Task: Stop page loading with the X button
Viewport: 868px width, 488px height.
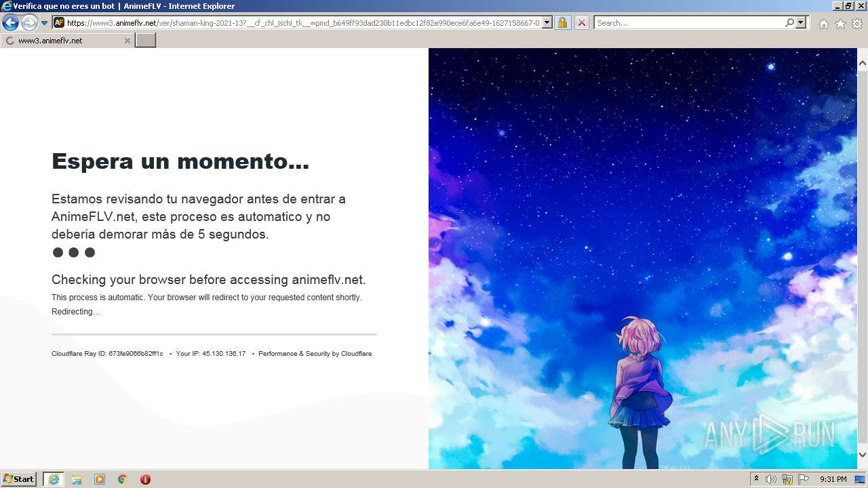Action: (582, 22)
